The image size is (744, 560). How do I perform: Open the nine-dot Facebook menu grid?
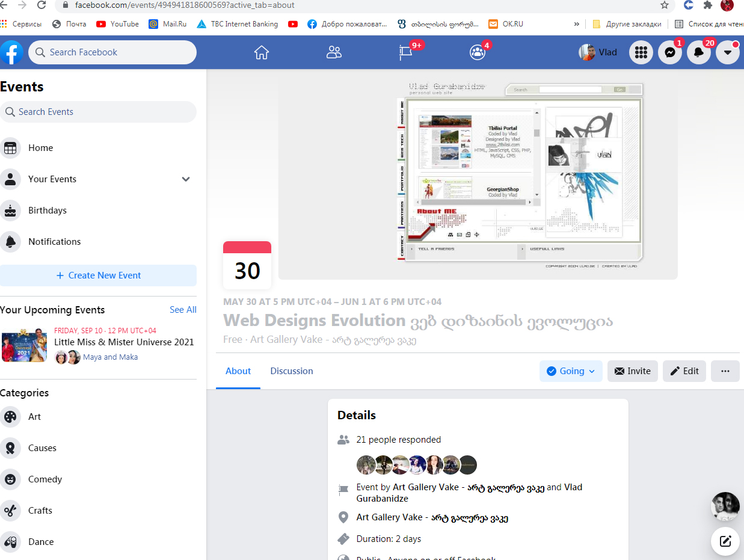(x=641, y=53)
